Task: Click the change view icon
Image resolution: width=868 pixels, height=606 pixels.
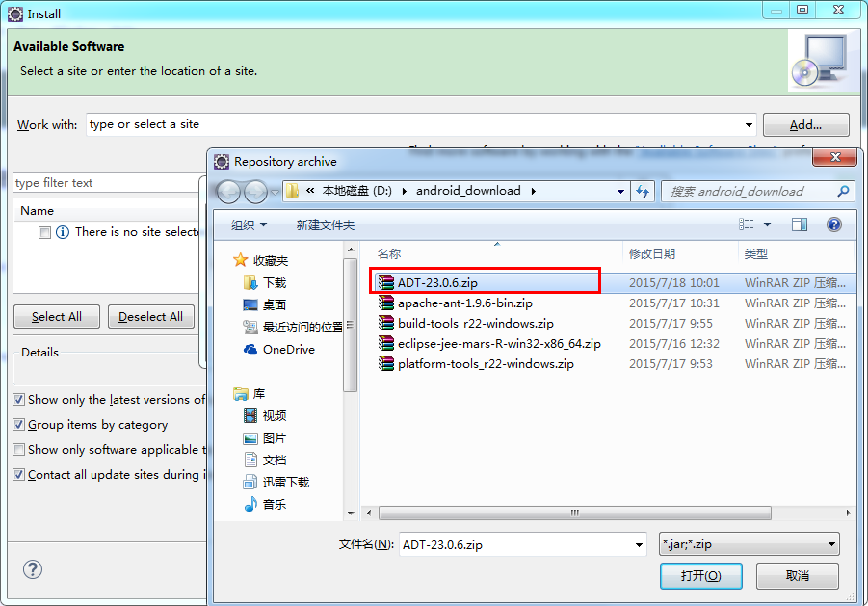Action: 747,224
